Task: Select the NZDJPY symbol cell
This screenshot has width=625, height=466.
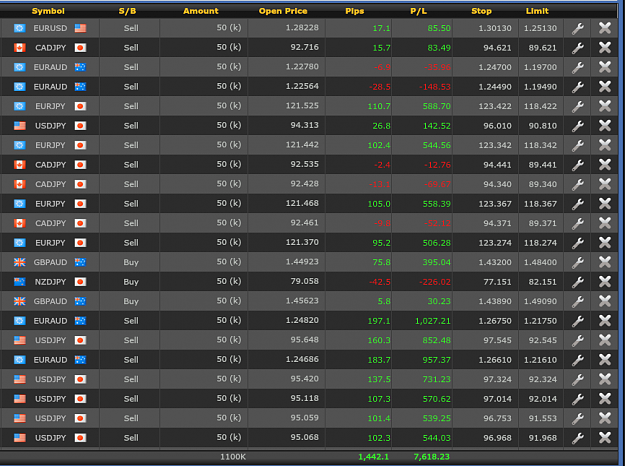Action: [x=50, y=282]
